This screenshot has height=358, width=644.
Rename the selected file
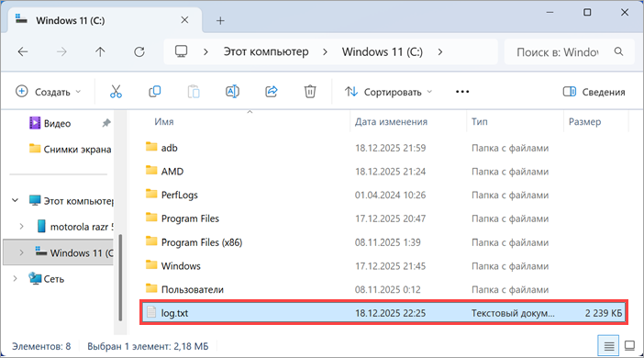click(x=232, y=91)
